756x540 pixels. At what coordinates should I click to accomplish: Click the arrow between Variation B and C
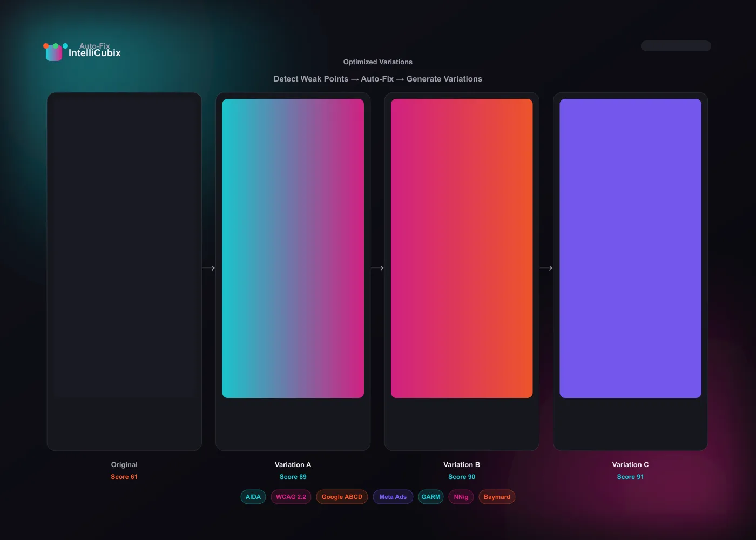pos(546,268)
